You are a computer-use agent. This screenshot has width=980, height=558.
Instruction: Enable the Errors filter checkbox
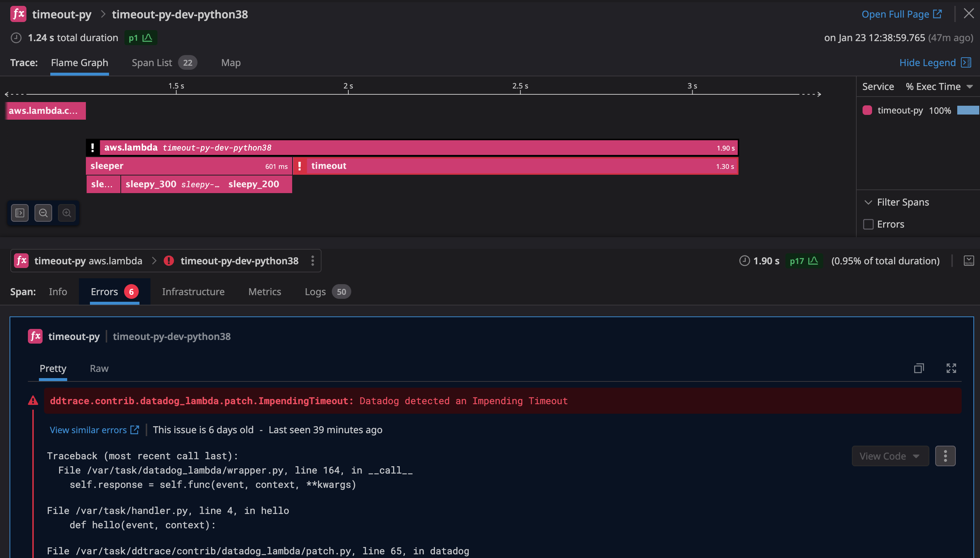point(868,224)
